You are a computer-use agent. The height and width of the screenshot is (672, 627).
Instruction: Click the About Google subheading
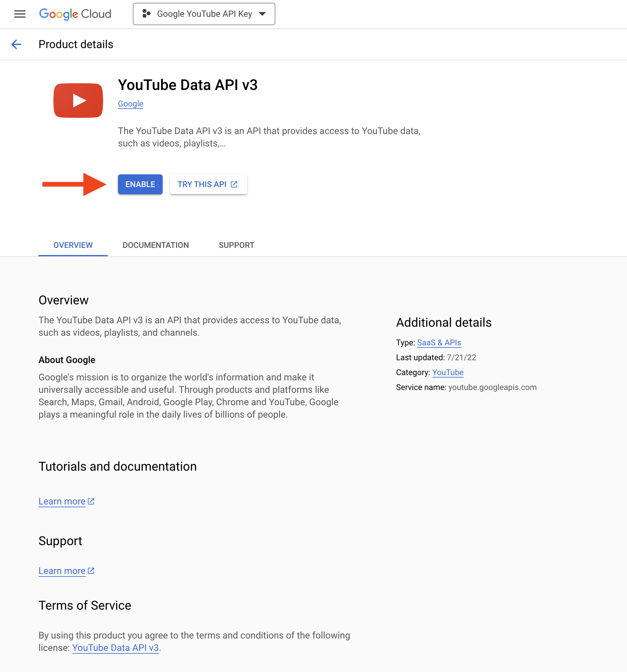click(x=67, y=360)
